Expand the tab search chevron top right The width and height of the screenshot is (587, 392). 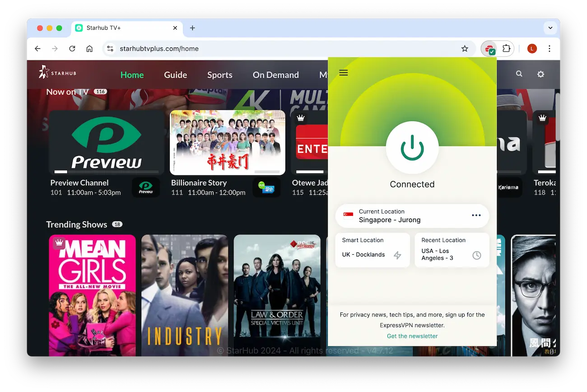[550, 28]
